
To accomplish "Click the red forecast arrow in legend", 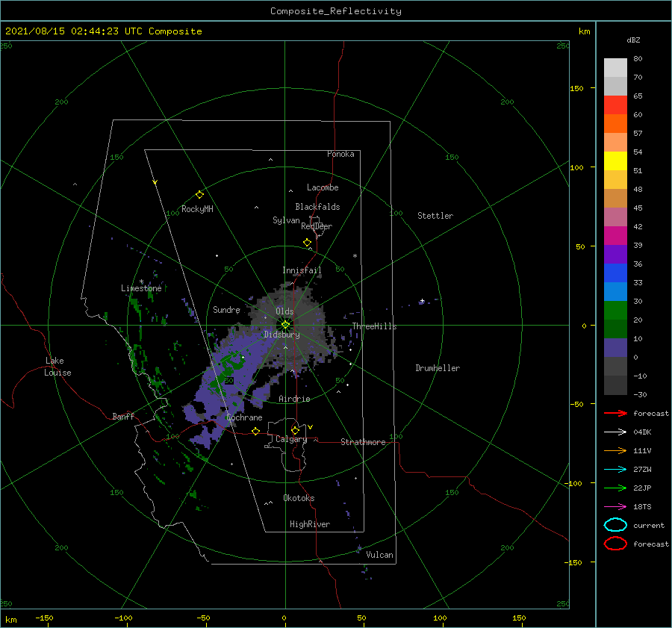I will tap(615, 413).
